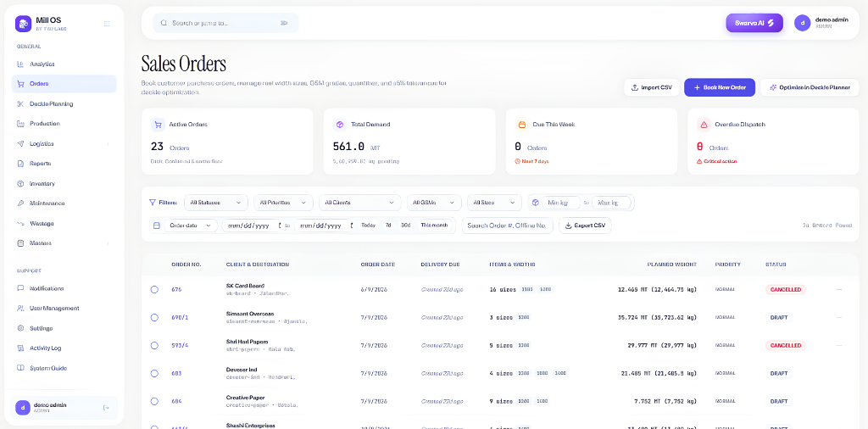Image resolution: width=868 pixels, height=429 pixels.
Task: Click the Export CSV button
Action: 585,226
